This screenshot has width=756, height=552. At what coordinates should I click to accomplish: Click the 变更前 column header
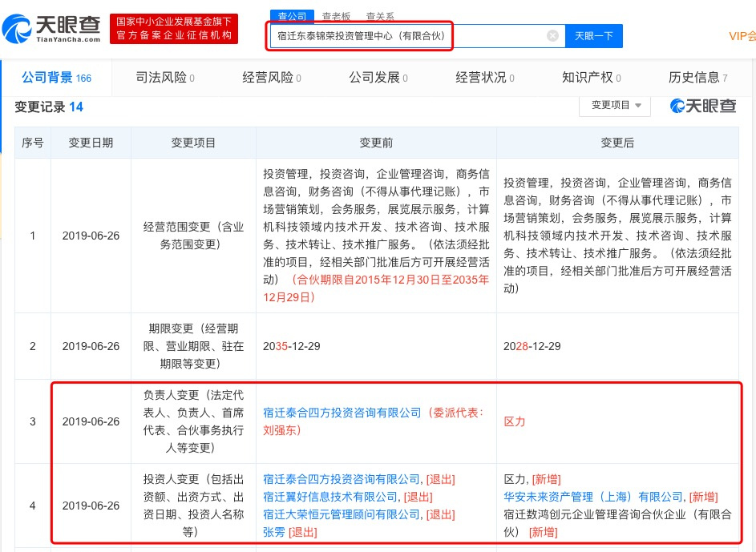click(376, 143)
